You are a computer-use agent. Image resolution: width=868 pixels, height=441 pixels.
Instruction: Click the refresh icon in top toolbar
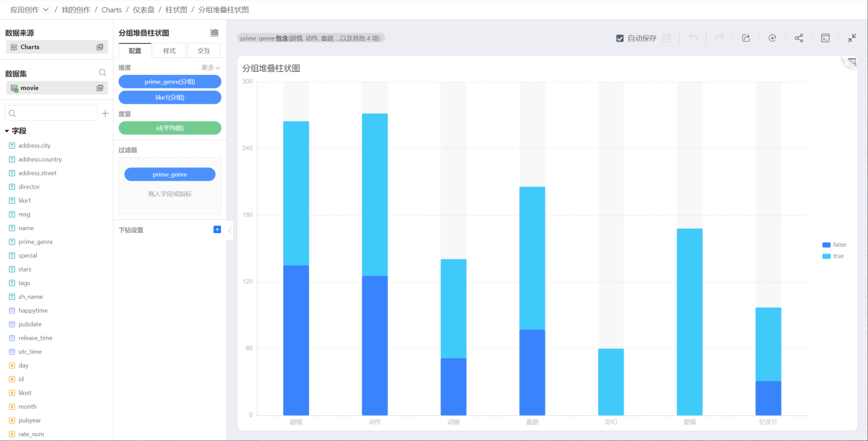[x=772, y=38]
